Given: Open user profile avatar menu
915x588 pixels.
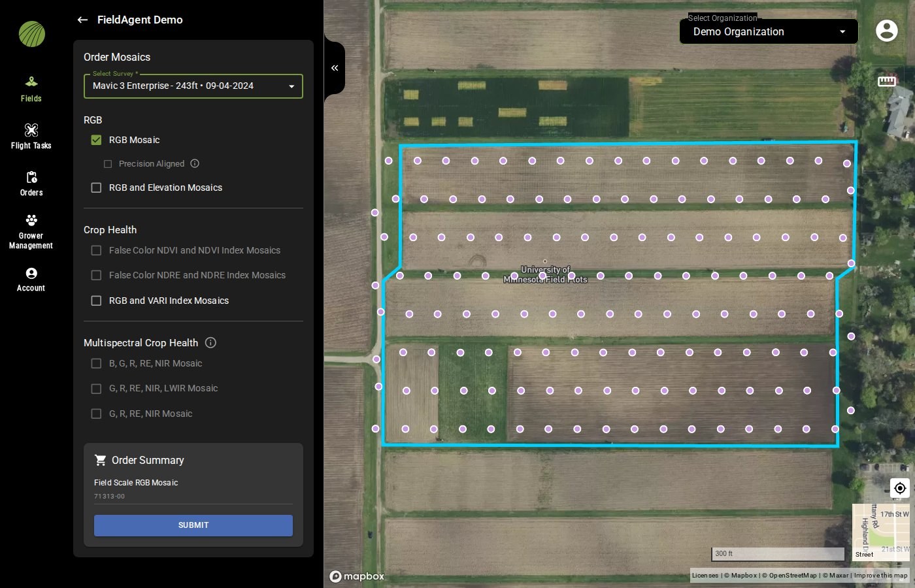Looking at the screenshot, I should coord(886,31).
